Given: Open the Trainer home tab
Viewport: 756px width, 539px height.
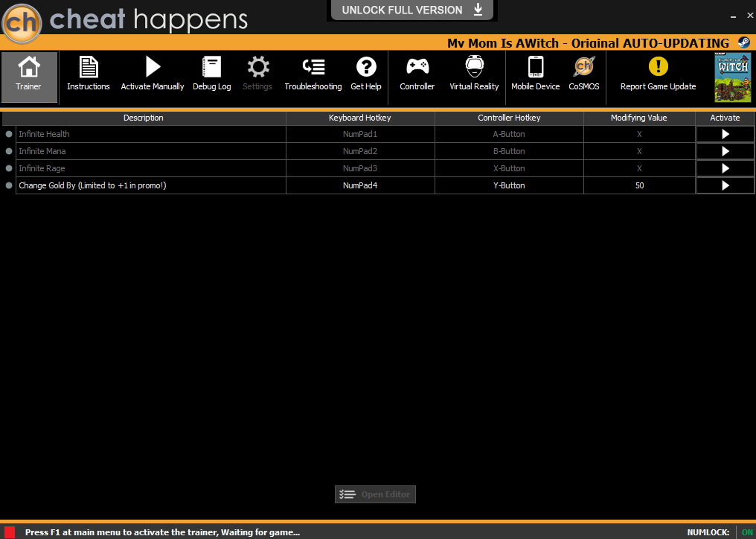Looking at the screenshot, I should pos(29,77).
